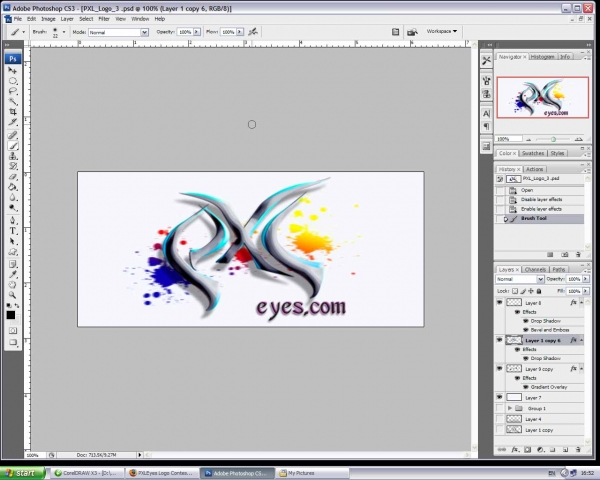Screen dimensions: 600x480
Task: Switch to CorelDRAW X3 taskbar button
Action: pos(88,473)
